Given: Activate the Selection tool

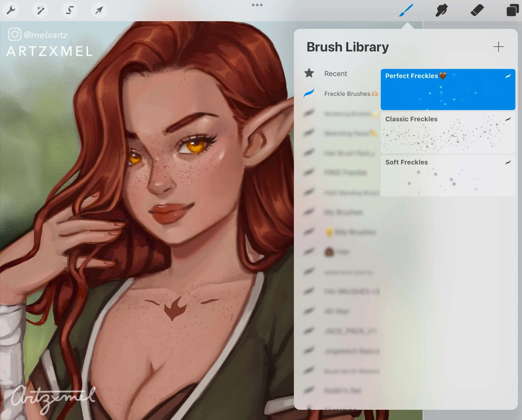Looking at the screenshot, I should coord(70,10).
